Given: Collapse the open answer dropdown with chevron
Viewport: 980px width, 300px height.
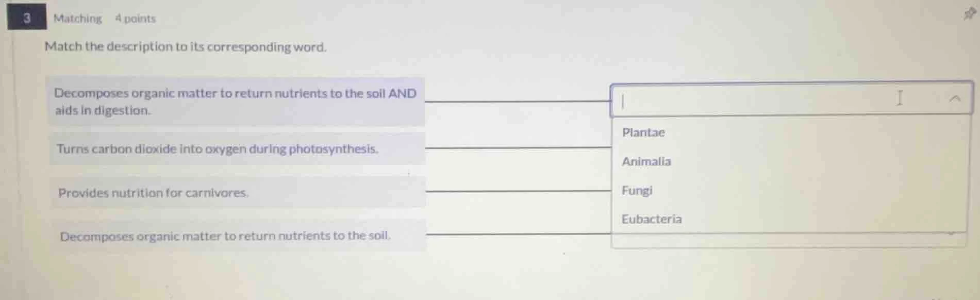Looking at the screenshot, I should [x=955, y=98].
